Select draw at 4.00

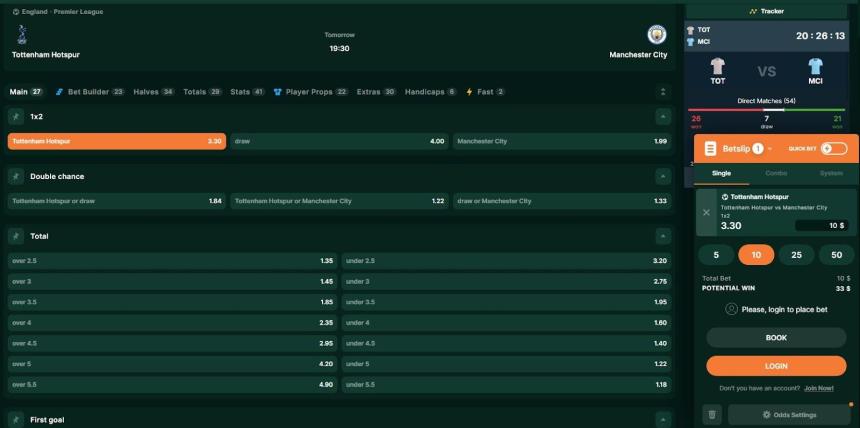click(340, 141)
